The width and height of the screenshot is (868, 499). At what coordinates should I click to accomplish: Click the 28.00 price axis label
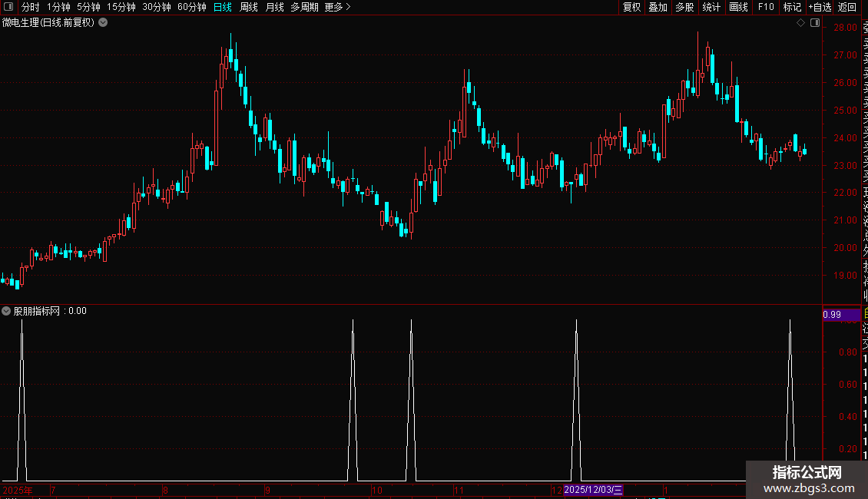tap(845, 28)
